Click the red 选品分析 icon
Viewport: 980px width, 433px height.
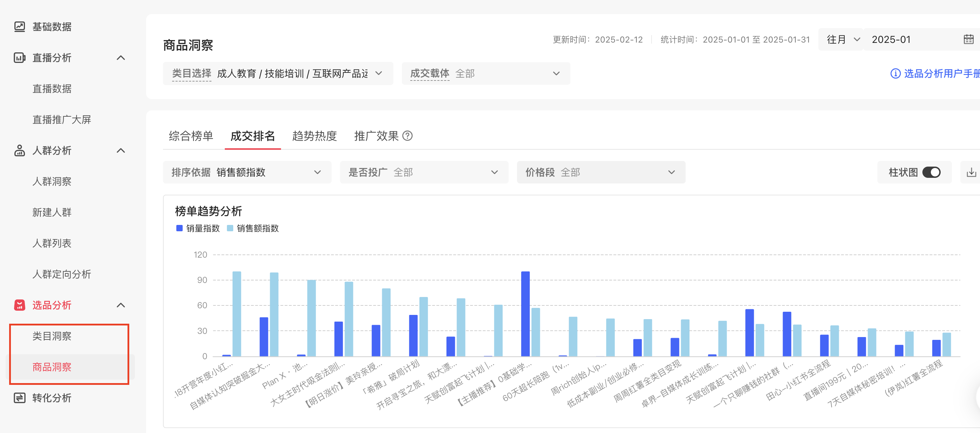point(19,305)
